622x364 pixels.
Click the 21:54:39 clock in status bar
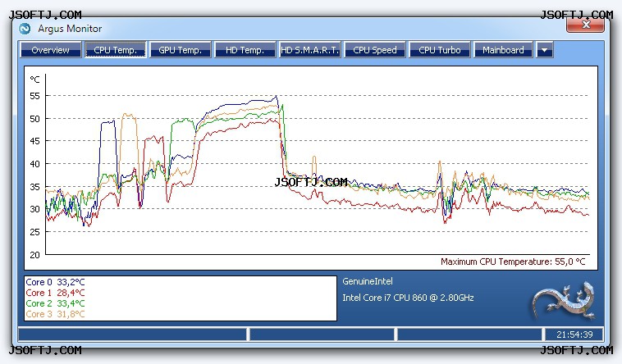pos(574,334)
